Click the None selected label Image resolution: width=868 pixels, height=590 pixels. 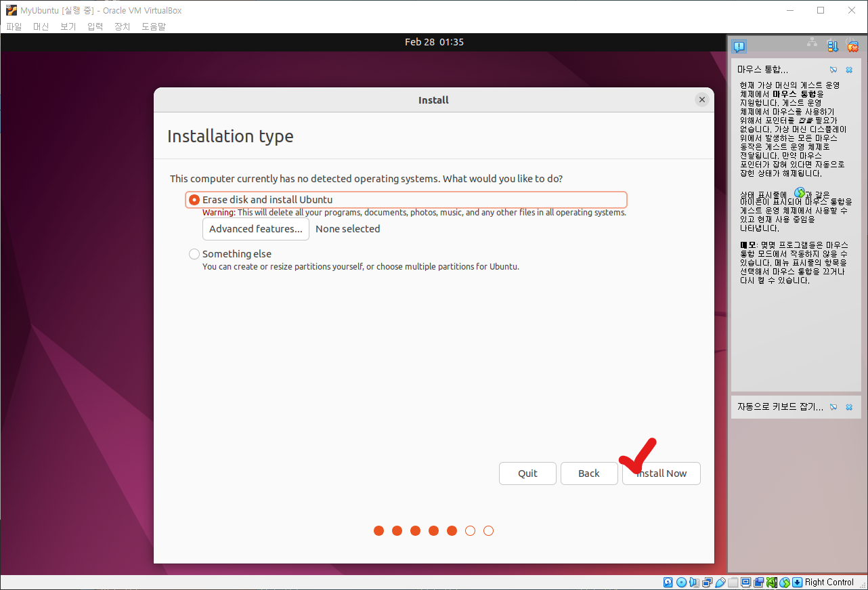(x=348, y=229)
